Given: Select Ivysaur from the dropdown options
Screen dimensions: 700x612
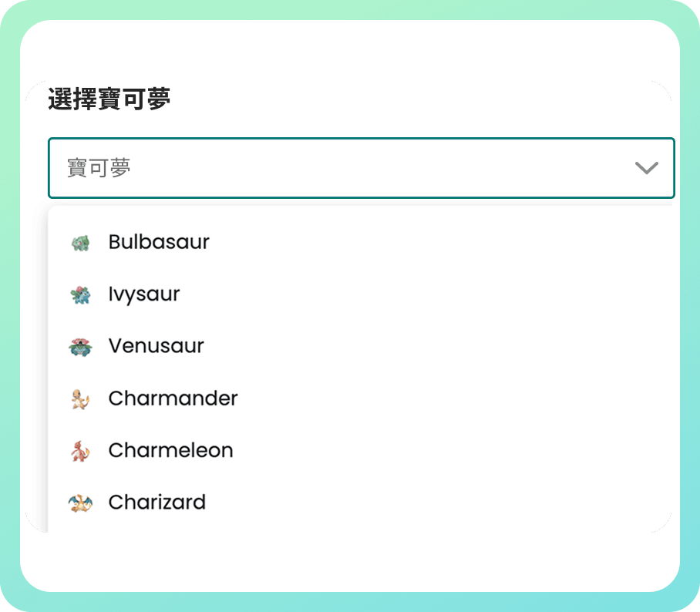Looking at the screenshot, I should click(145, 294).
